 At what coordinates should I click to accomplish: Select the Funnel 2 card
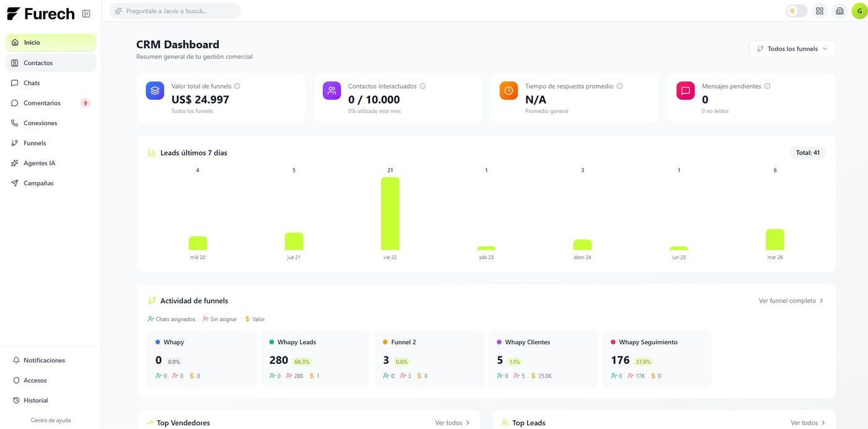(429, 359)
